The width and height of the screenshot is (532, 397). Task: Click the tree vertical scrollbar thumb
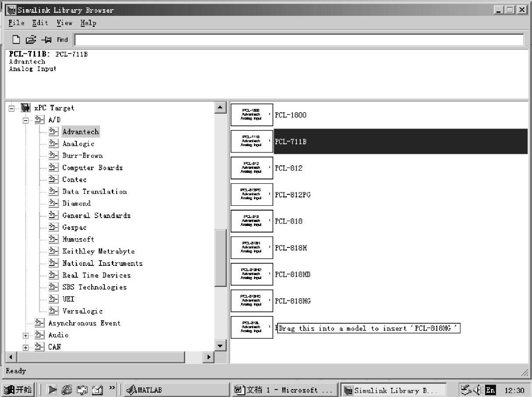point(221,258)
